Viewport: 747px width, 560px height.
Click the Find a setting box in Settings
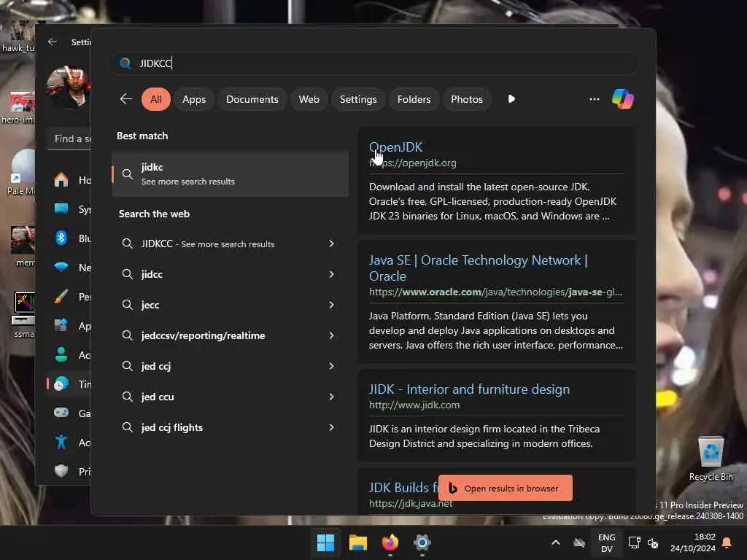pos(69,139)
